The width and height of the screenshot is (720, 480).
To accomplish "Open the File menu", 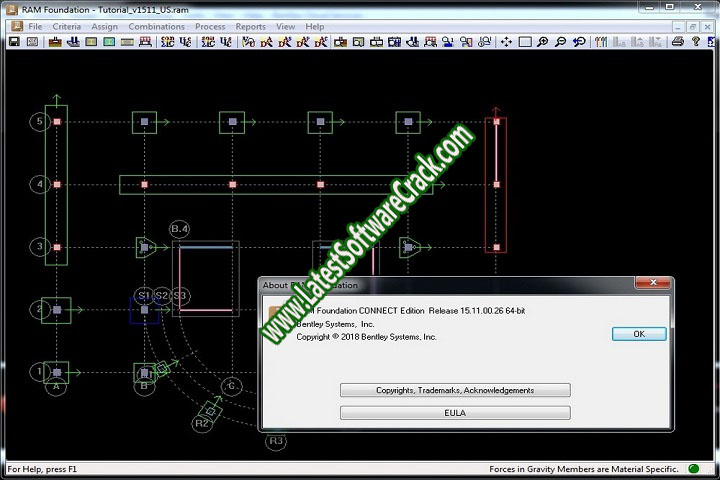I will click(x=35, y=27).
